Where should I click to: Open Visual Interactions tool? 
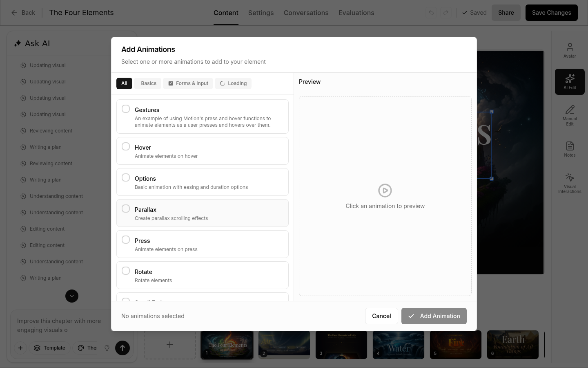(x=570, y=182)
